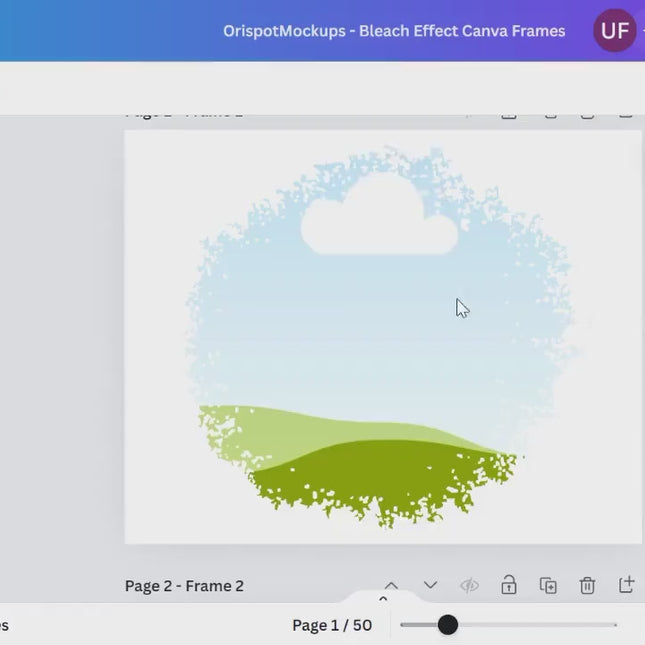Screen dimensions: 645x645
Task: Hide Page 2 using the eye icon
Action: [x=469, y=585]
